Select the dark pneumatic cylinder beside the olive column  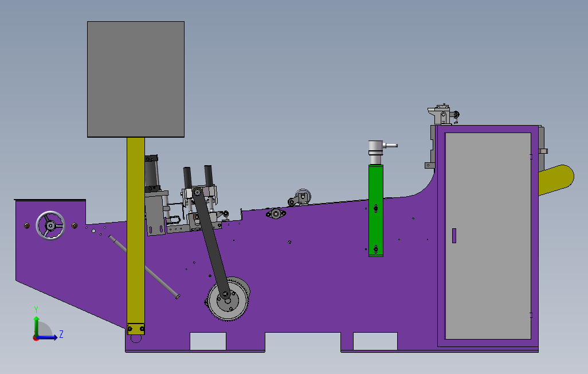click(x=151, y=173)
